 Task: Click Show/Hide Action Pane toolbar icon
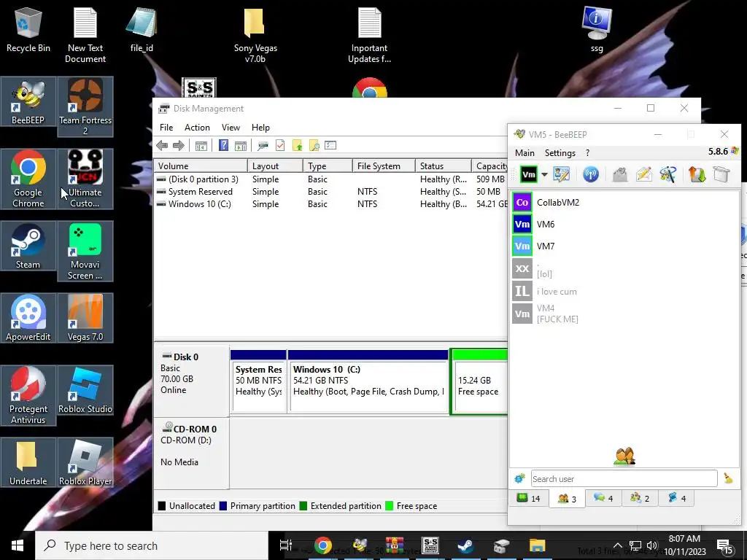[x=241, y=146]
